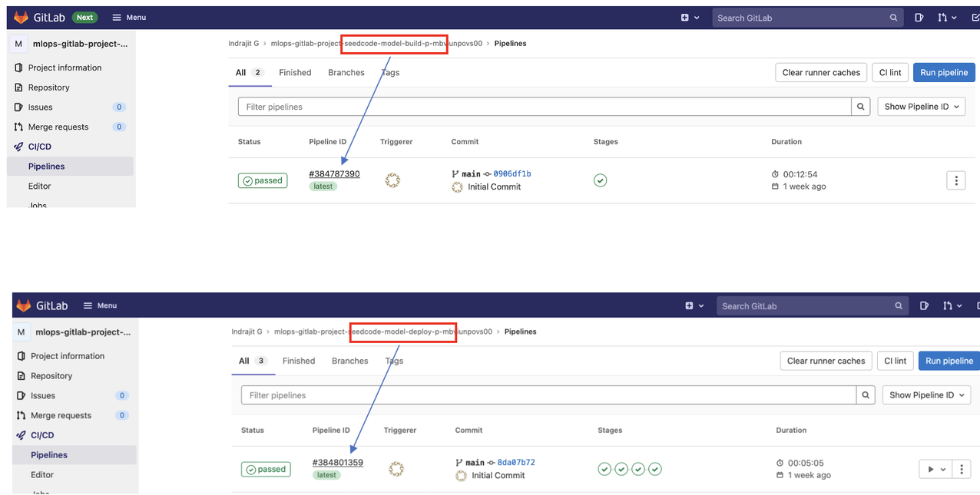Switch to the Finished tab in the top pipelines list
Image resolution: width=980 pixels, height=495 pixels.
pos(295,73)
